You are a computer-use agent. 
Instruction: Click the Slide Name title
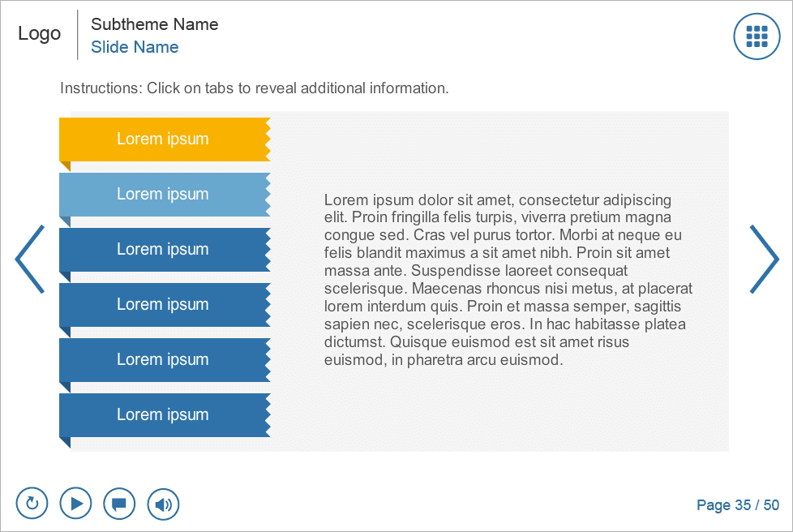pyautogui.click(x=135, y=47)
